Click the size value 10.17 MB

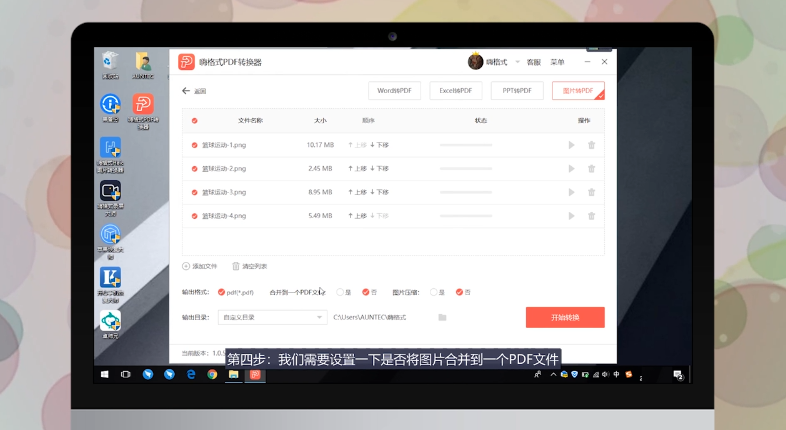pos(320,145)
